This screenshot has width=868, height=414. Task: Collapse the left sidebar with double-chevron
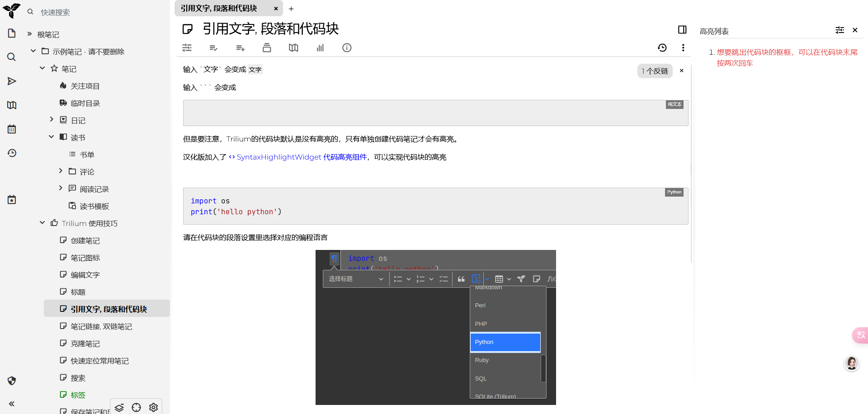(12, 404)
